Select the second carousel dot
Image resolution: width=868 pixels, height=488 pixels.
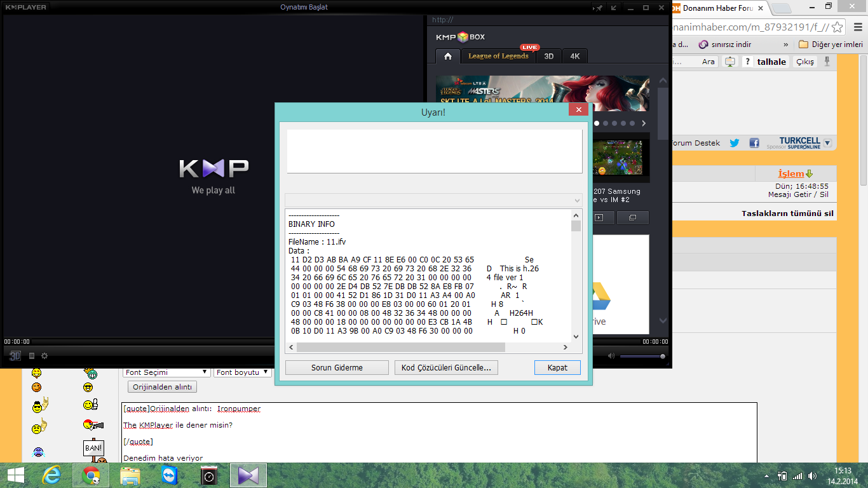(x=606, y=123)
